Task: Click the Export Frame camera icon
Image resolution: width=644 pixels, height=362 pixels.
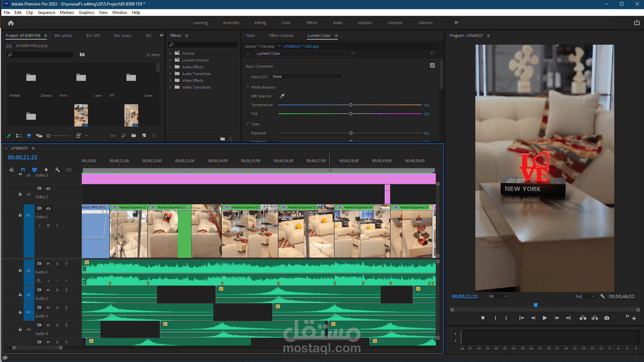Action: 607,318
